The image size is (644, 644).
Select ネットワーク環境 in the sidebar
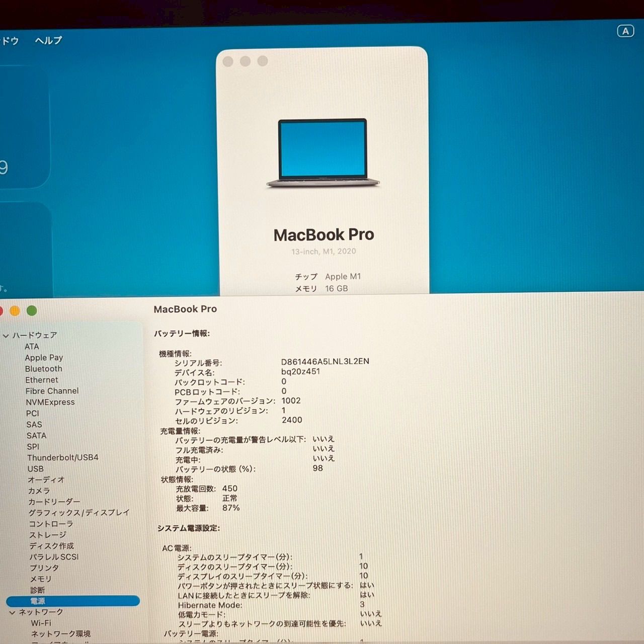[61, 634]
